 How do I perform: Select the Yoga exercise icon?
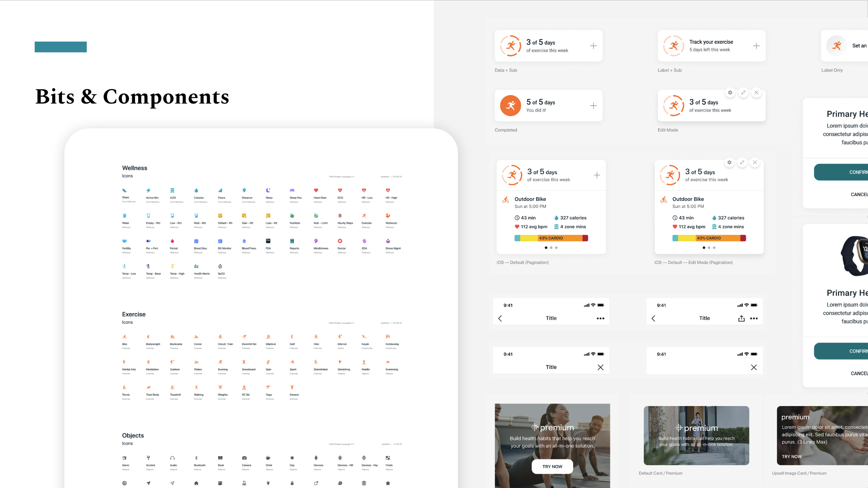click(x=268, y=387)
